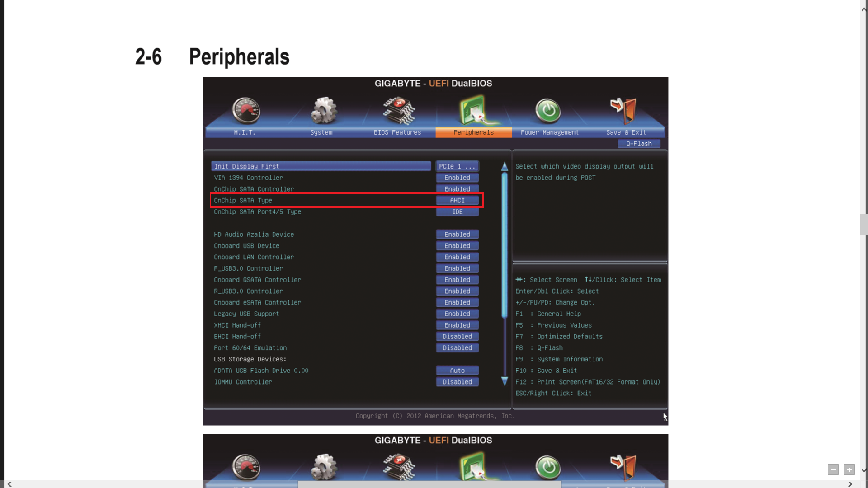Image resolution: width=868 pixels, height=488 pixels.
Task: Select the highlighted Peripherals tab label
Action: coord(474,132)
